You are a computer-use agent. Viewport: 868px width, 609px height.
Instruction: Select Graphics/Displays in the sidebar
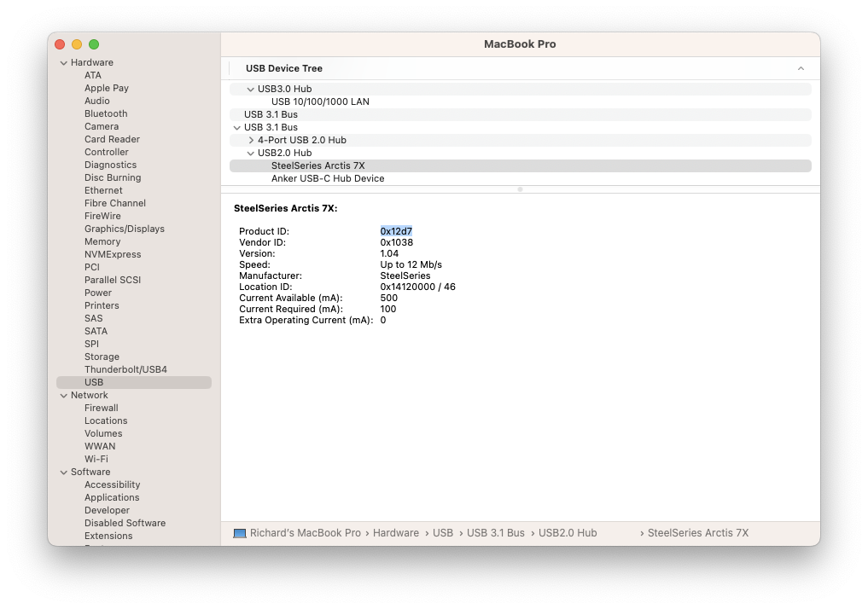coord(124,229)
